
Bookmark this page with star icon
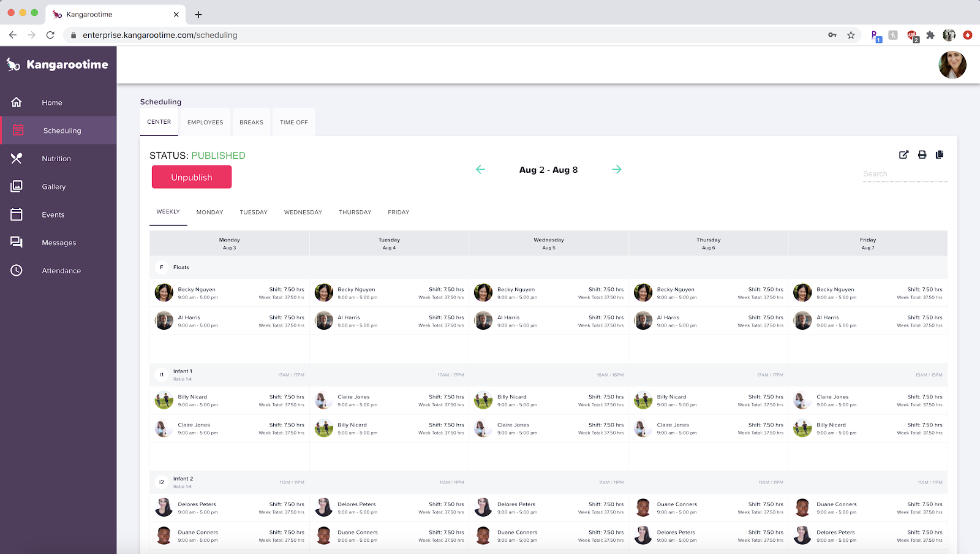[x=851, y=36]
